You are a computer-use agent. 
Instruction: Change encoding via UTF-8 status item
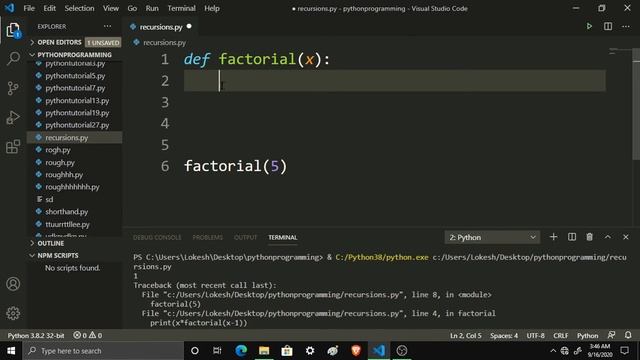[536, 336]
